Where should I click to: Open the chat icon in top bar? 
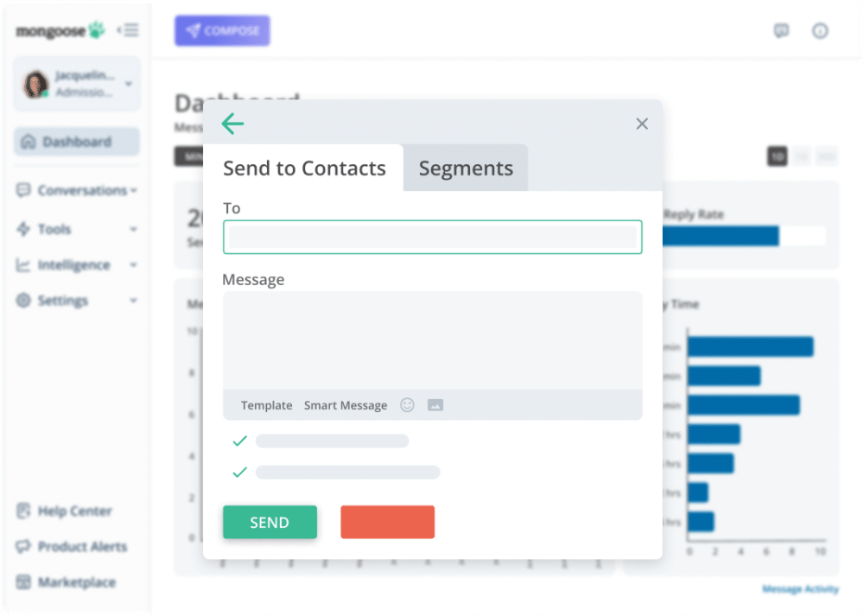click(781, 31)
